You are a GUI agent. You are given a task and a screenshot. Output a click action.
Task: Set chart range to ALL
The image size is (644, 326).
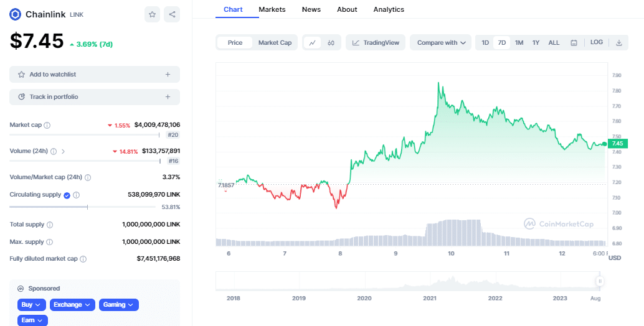554,43
